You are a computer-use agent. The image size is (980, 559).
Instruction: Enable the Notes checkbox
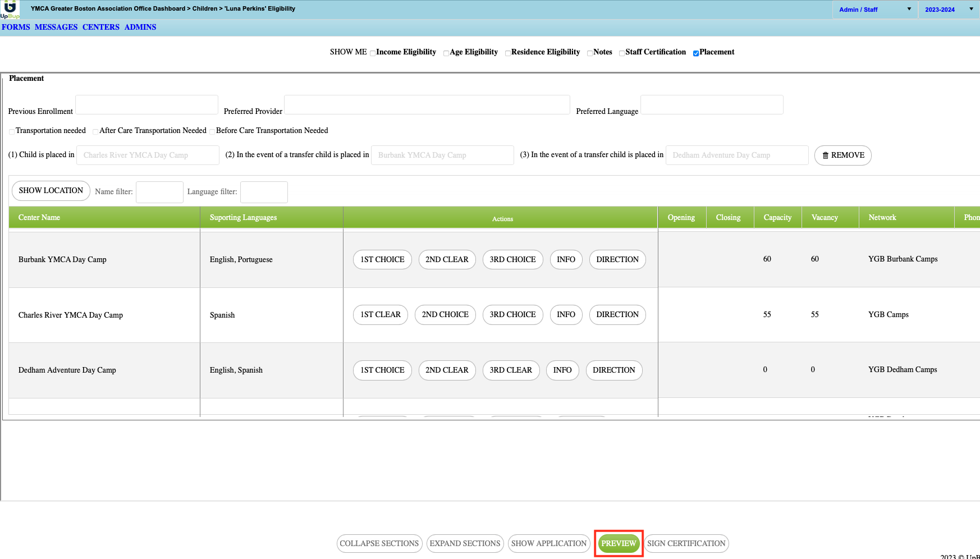pos(590,53)
